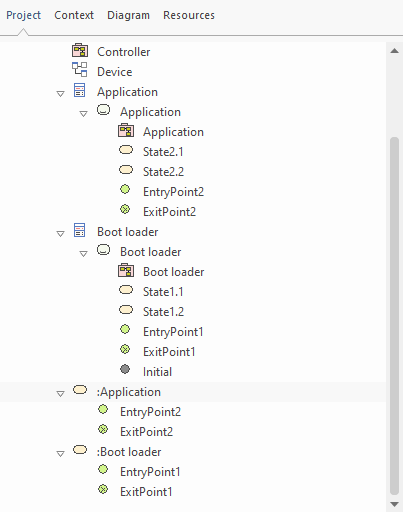Switch to the Project tab
Screen dimensions: 403x512
[x=23, y=15]
